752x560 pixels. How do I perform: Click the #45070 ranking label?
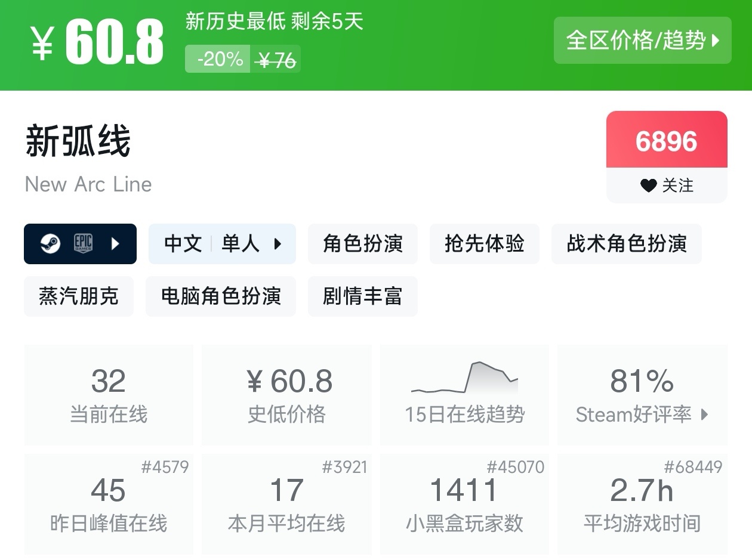coord(516,467)
